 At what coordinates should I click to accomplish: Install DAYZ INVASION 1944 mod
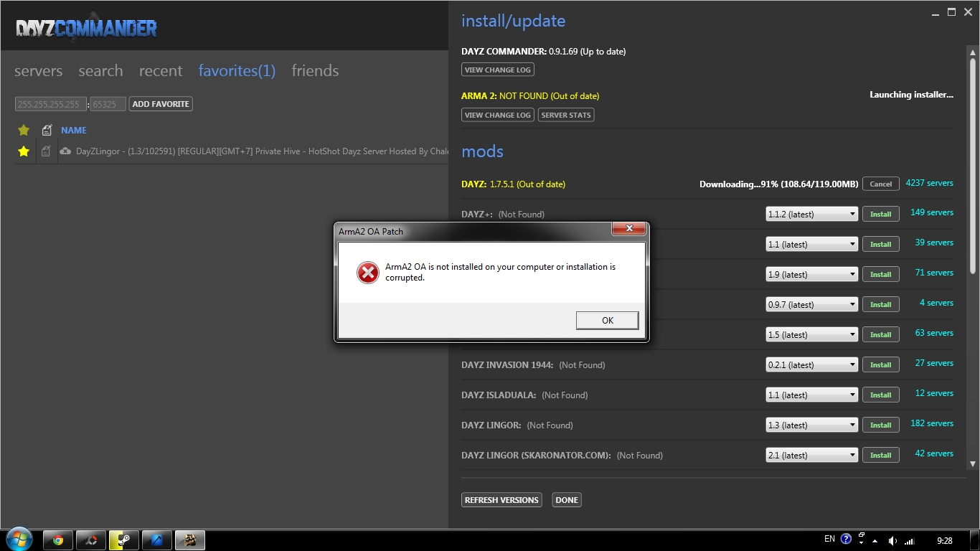coord(881,364)
